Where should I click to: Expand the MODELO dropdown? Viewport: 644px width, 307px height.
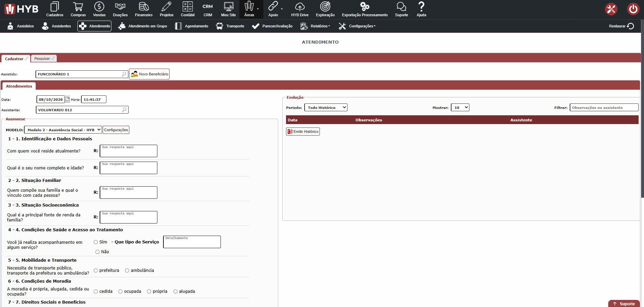[63, 130]
